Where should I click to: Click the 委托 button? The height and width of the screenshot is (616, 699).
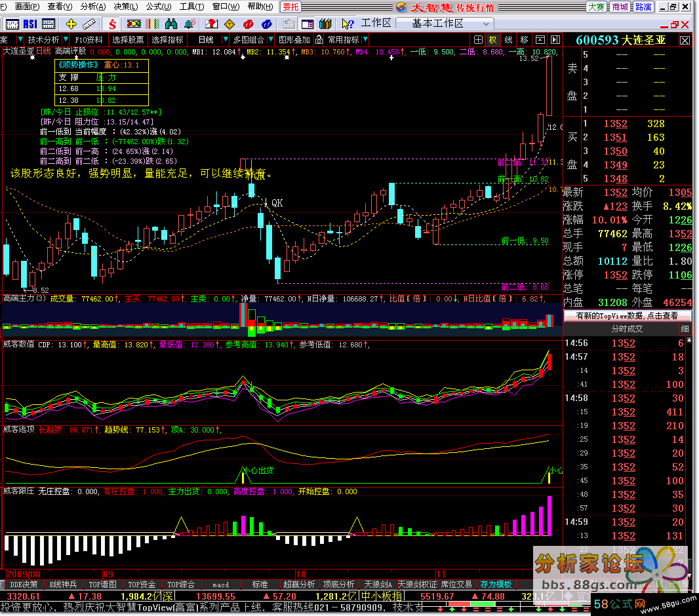[290, 7]
